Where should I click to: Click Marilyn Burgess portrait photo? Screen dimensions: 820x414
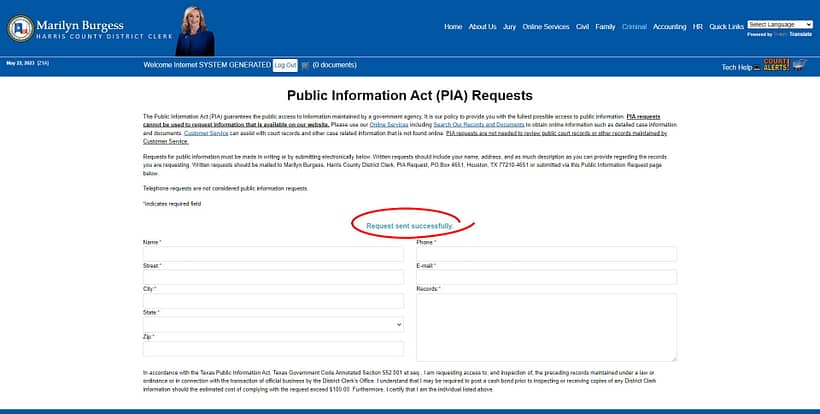(x=195, y=31)
